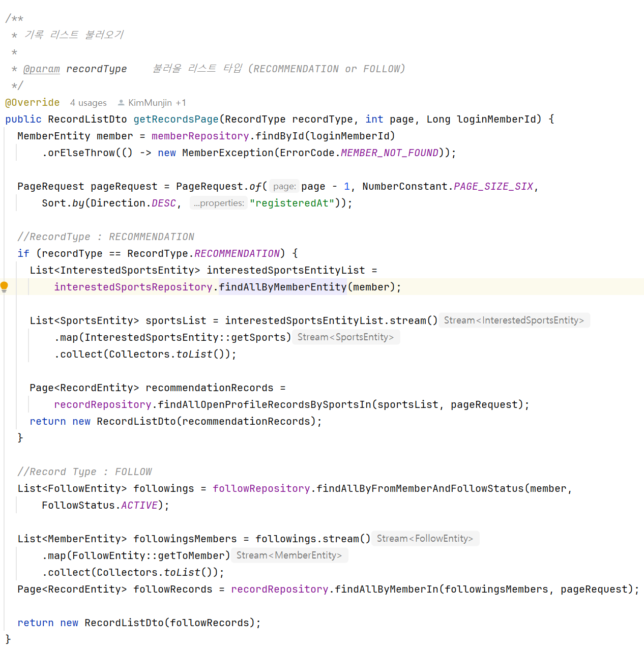Click the author person icon beside KimMunjin
This screenshot has height=646, width=644.
[x=121, y=103]
